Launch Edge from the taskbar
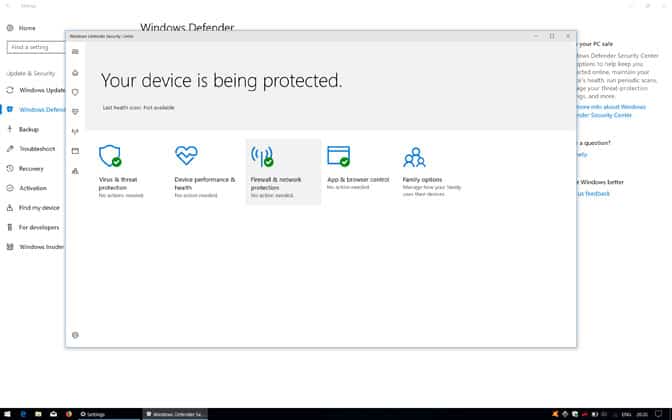The image size is (672, 420). tap(23, 414)
